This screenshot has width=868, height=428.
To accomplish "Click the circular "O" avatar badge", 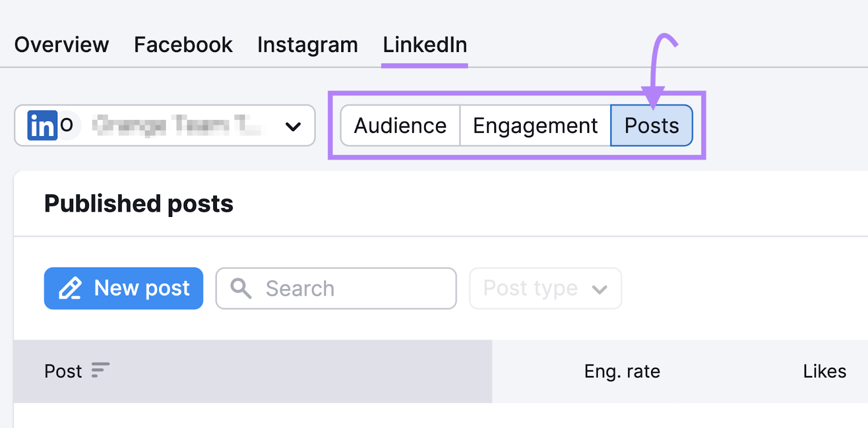I will (x=65, y=125).
